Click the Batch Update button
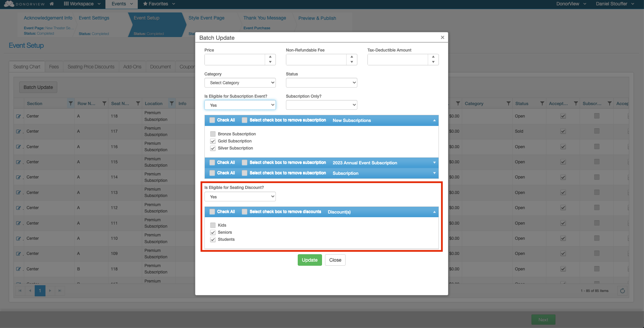644x328 pixels. [x=38, y=87]
